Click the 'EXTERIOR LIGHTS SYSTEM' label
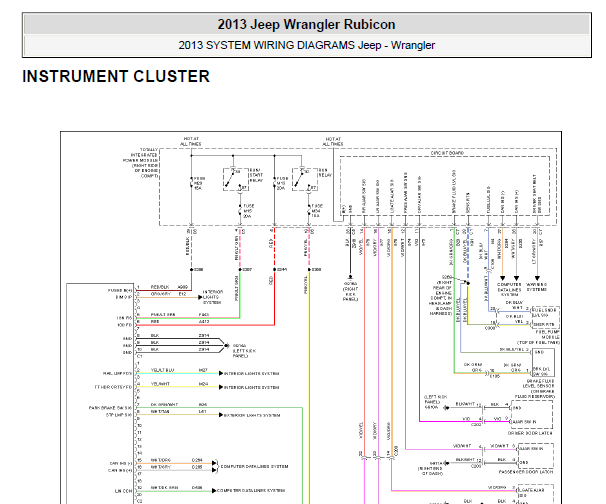The width and height of the screenshot is (606, 504). coord(252,415)
